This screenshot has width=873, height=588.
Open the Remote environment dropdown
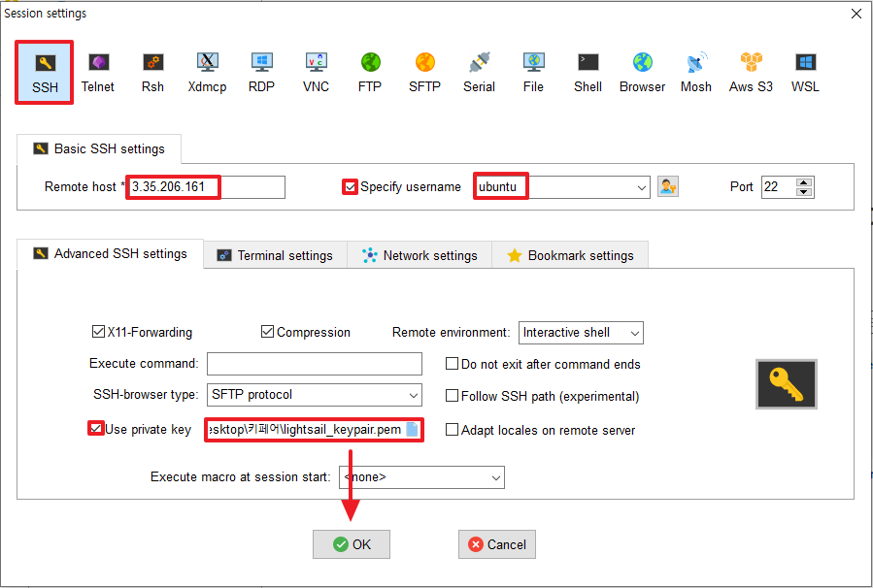(x=634, y=333)
